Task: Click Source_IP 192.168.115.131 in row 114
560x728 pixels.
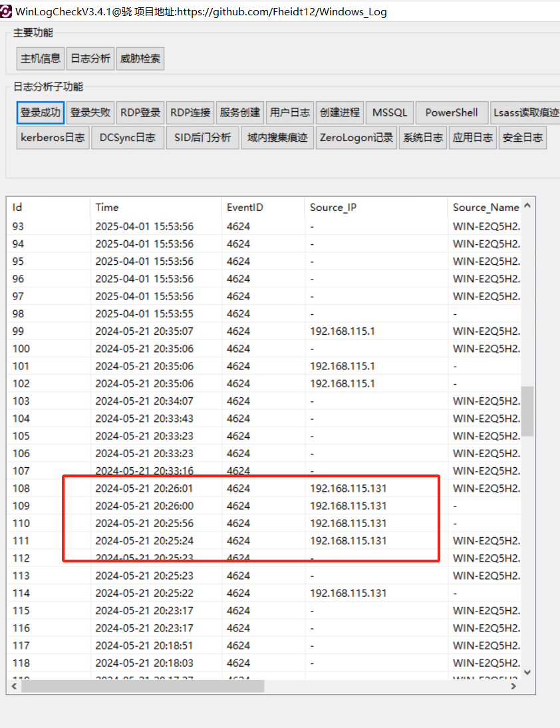Action: pyautogui.click(x=349, y=594)
